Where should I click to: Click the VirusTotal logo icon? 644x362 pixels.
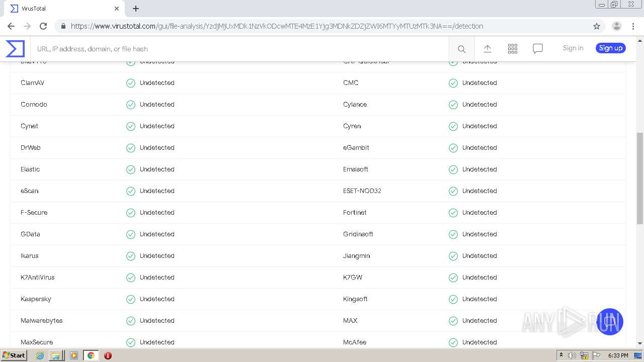[15, 49]
